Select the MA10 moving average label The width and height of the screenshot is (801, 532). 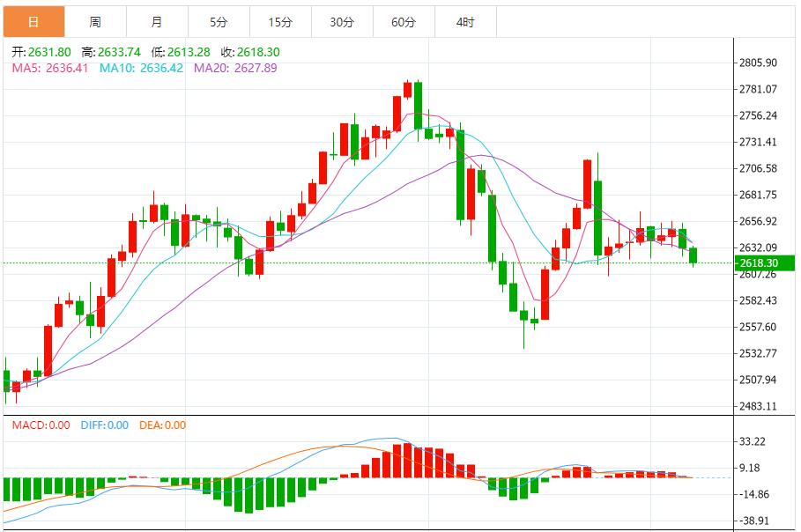coord(141,68)
